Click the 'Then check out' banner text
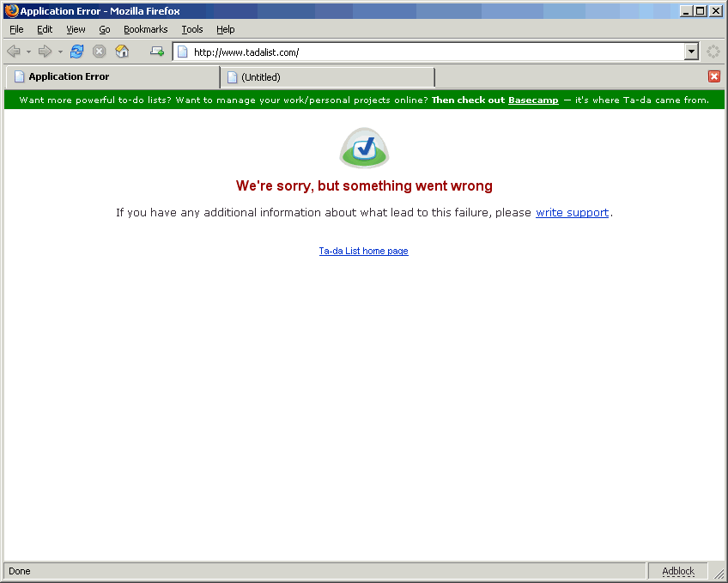Screen dimensions: 728x583 point(468,100)
